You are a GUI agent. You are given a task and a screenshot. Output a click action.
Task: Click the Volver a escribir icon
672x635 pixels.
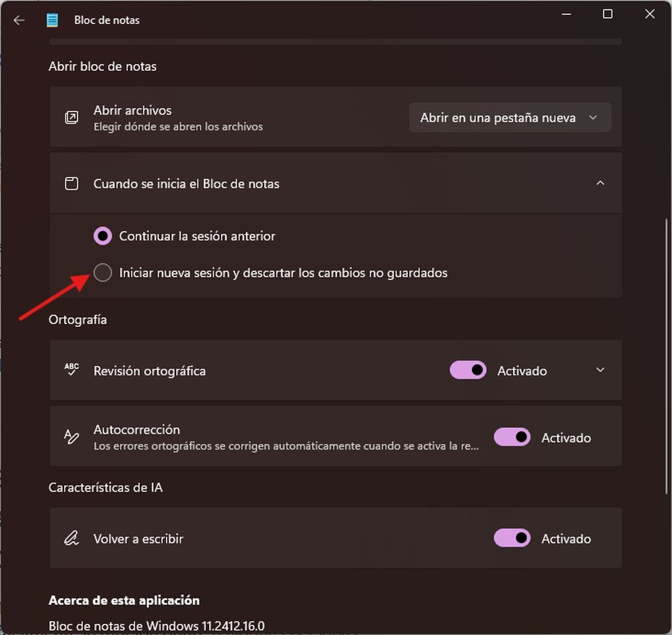[71, 538]
